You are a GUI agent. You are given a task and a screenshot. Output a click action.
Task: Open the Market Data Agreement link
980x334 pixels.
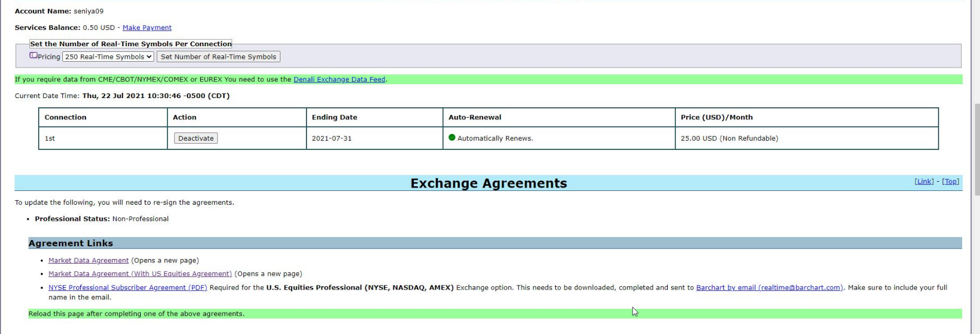point(88,261)
